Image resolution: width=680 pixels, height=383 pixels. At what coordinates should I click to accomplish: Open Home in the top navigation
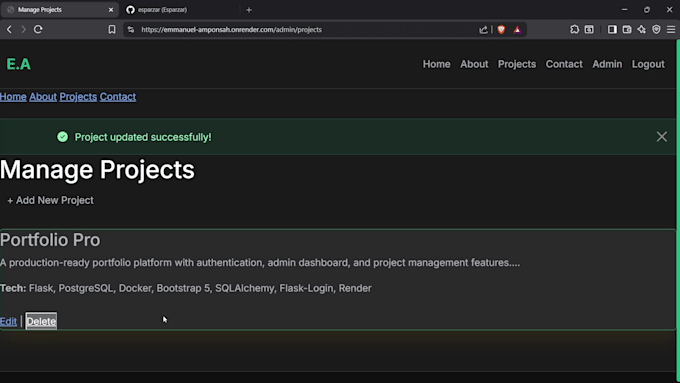(436, 64)
